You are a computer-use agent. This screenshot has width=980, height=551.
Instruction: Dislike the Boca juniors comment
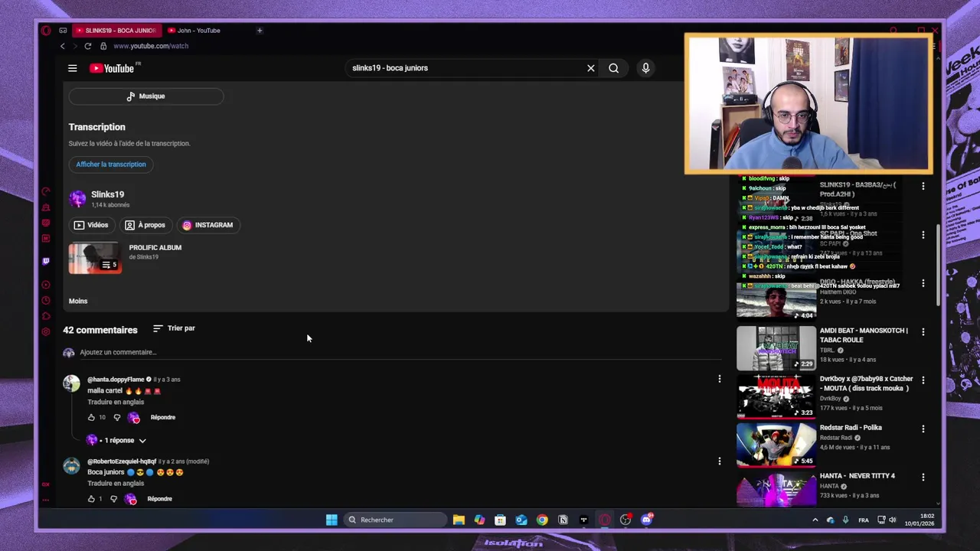[x=114, y=499]
